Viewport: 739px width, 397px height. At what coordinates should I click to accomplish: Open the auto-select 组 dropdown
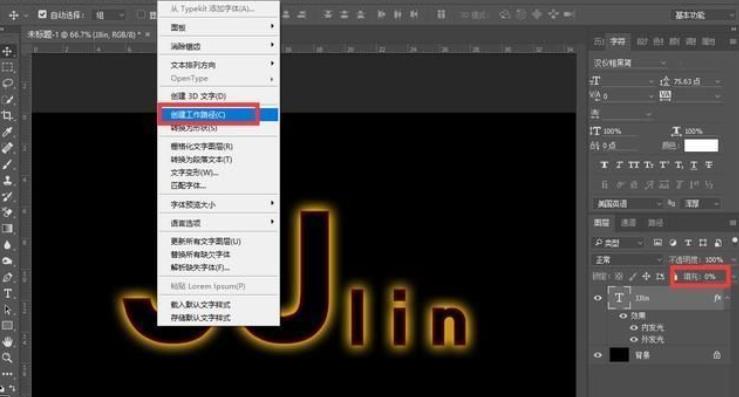point(109,15)
